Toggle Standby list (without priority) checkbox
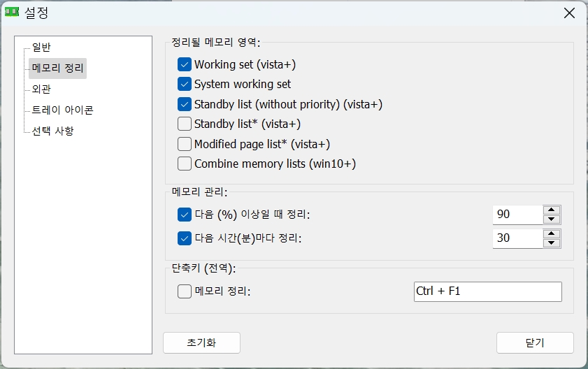Image resolution: width=588 pixels, height=369 pixels. (185, 104)
